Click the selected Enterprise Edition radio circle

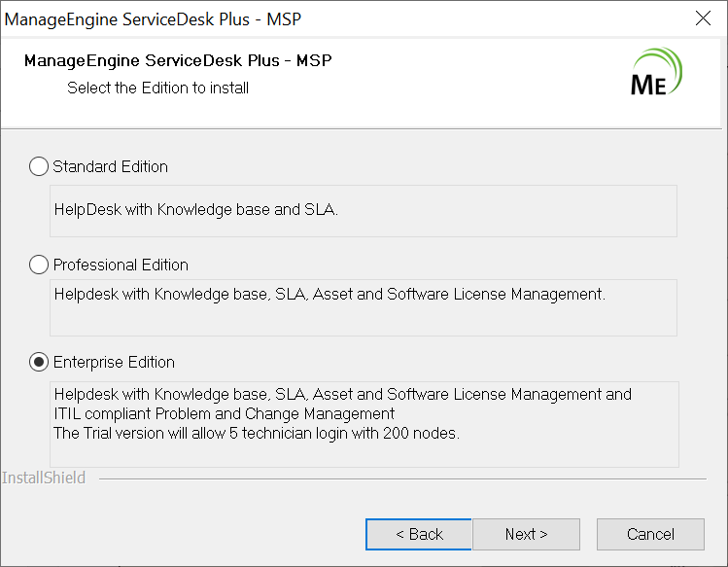point(39,362)
